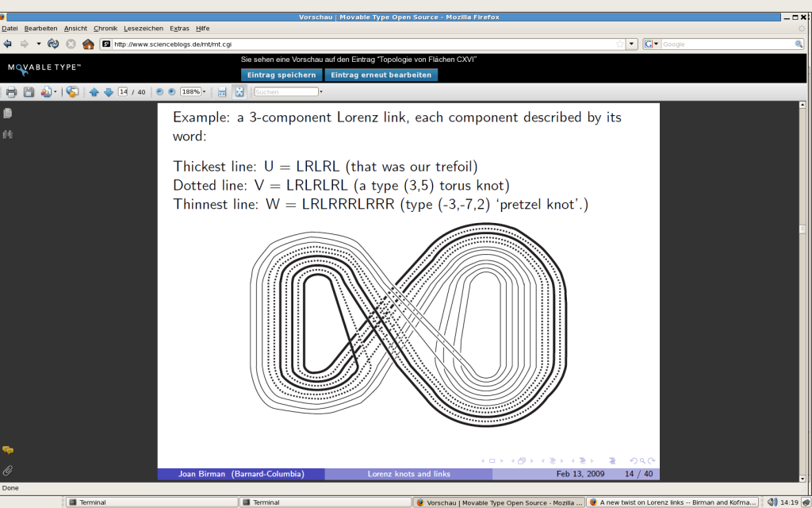812x508 pixels.
Task: Expand the Google search engine selector
Action: (652, 44)
